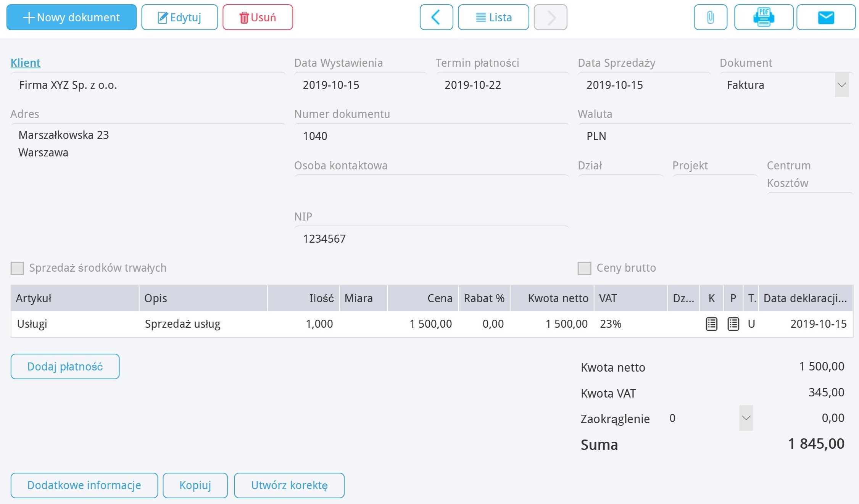
Task: Delete document with Usuń trash button
Action: coord(258,17)
